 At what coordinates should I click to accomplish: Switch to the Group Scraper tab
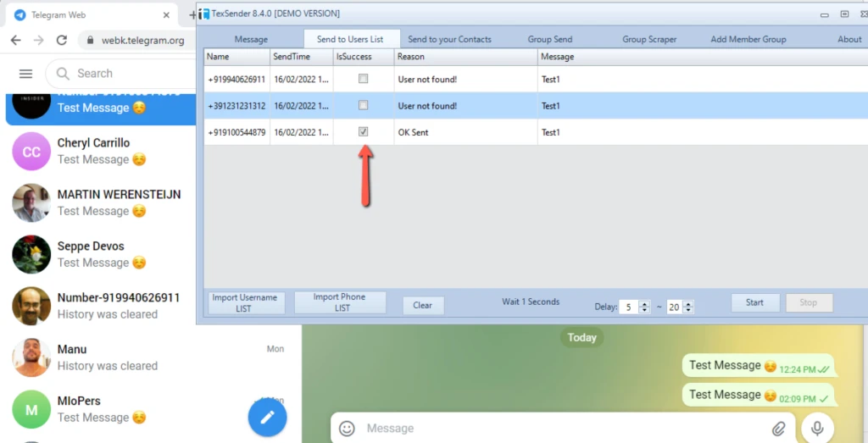(x=649, y=39)
